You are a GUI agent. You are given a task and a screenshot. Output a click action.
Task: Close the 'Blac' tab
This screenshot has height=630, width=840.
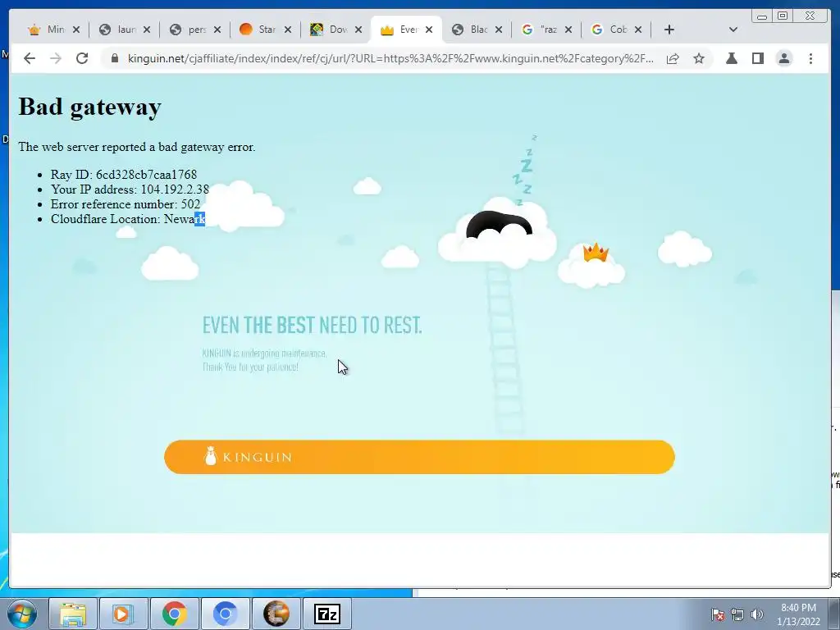(498, 30)
